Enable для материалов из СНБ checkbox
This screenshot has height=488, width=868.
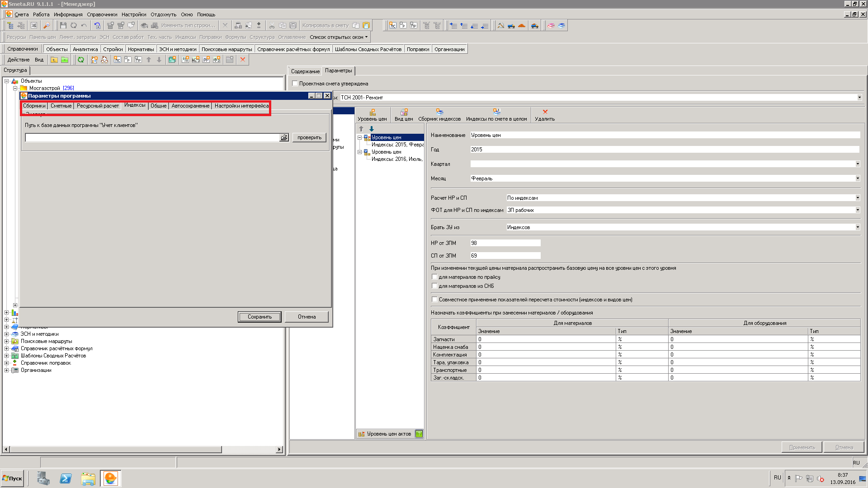pyautogui.click(x=434, y=286)
